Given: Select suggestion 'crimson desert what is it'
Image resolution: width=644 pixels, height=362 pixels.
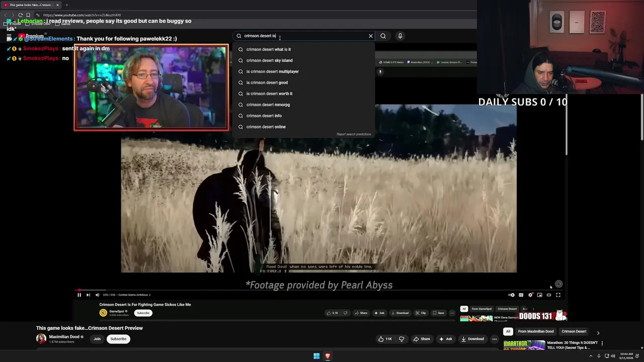Looking at the screenshot, I should coord(303,49).
